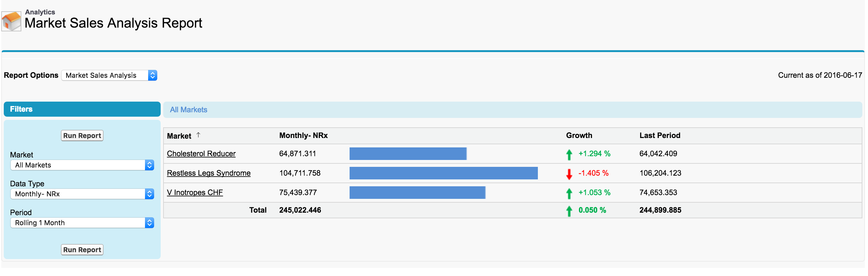Image resolution: width=868 pixels, height=276 pixels.
Task: Open the Cholesterol Reducer market link
Action: (201, 153)
